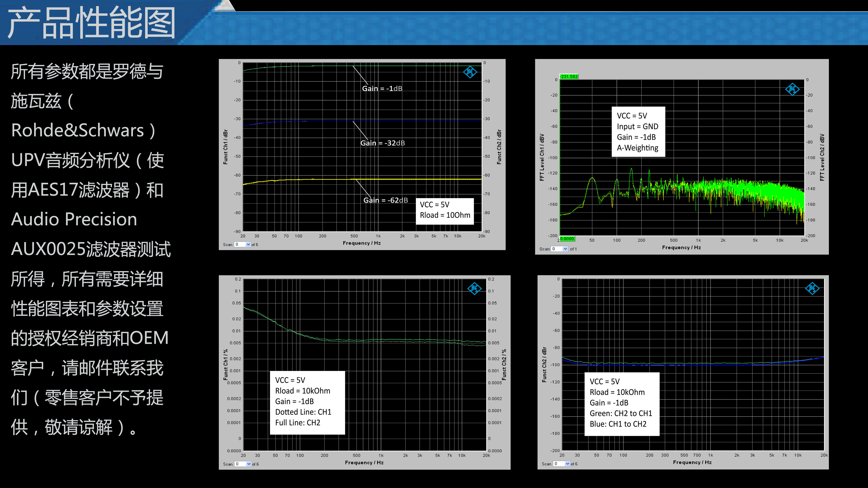This screenshot has height=488, width=868.
Task: Click the Gain = -32dB curve label
Action: click(x=382, y=143)
